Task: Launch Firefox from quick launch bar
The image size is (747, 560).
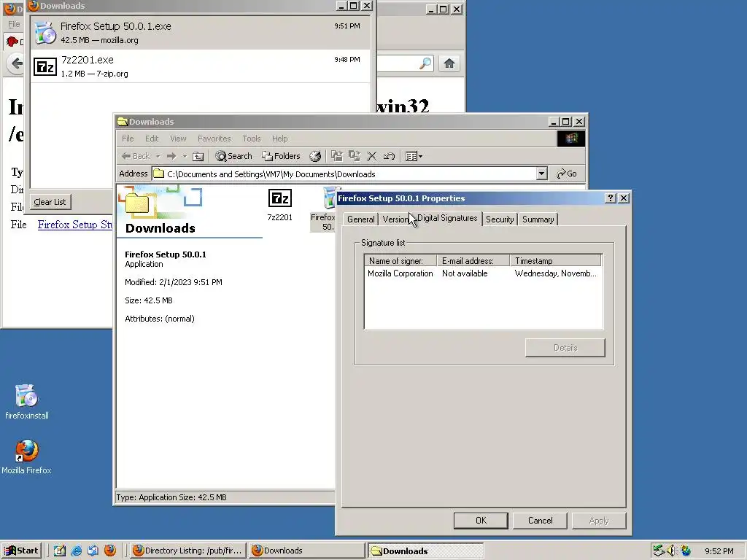Action: coord(110,551)
